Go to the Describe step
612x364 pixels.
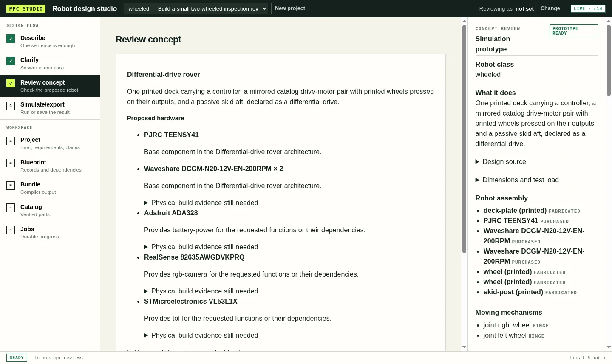50,41
